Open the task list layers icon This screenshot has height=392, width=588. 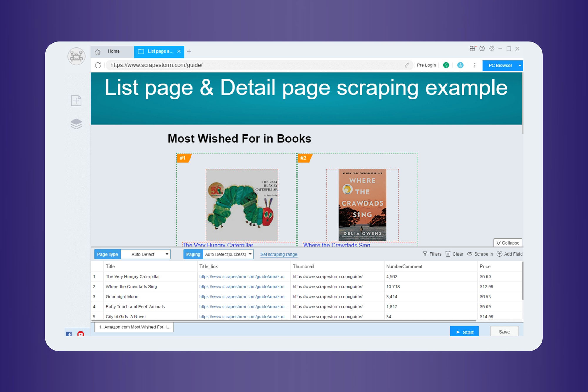[x=76, y=124]
